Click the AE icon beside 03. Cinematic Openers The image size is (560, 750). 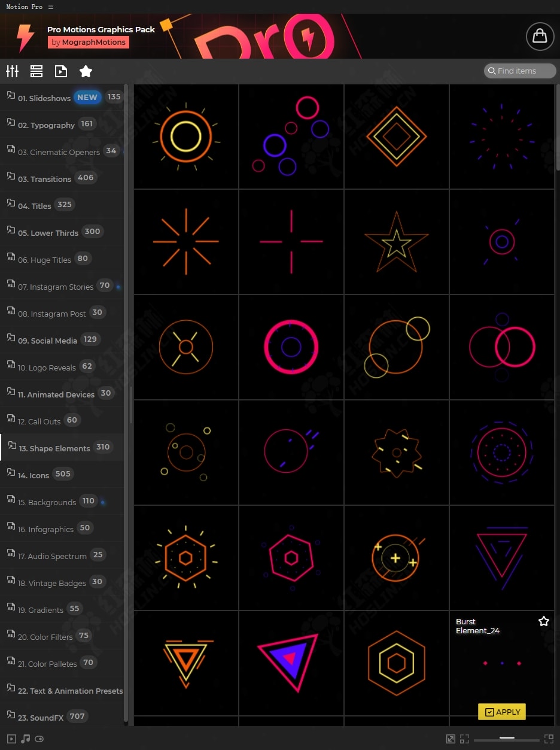[x=11, y=150]
